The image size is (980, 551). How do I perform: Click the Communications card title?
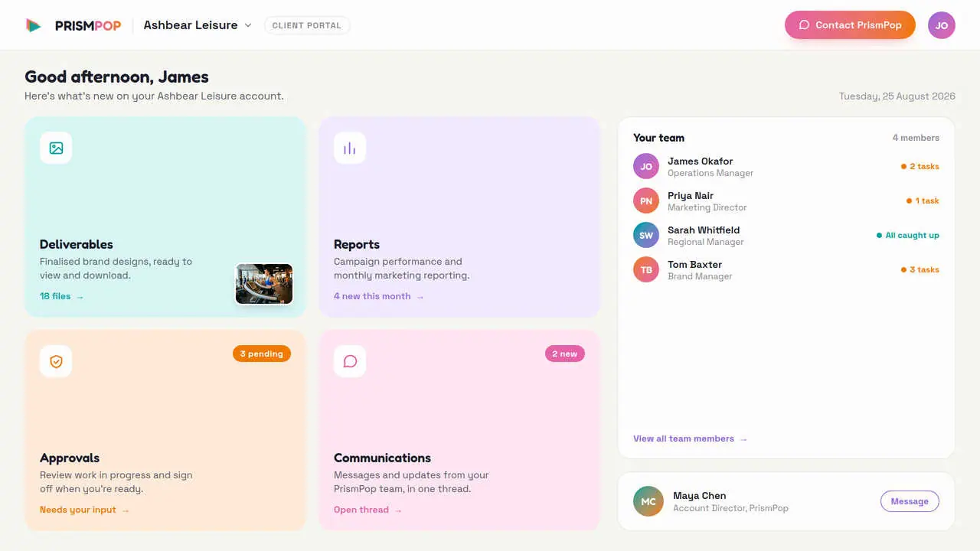pyautogui.click(x=382, y=458)
